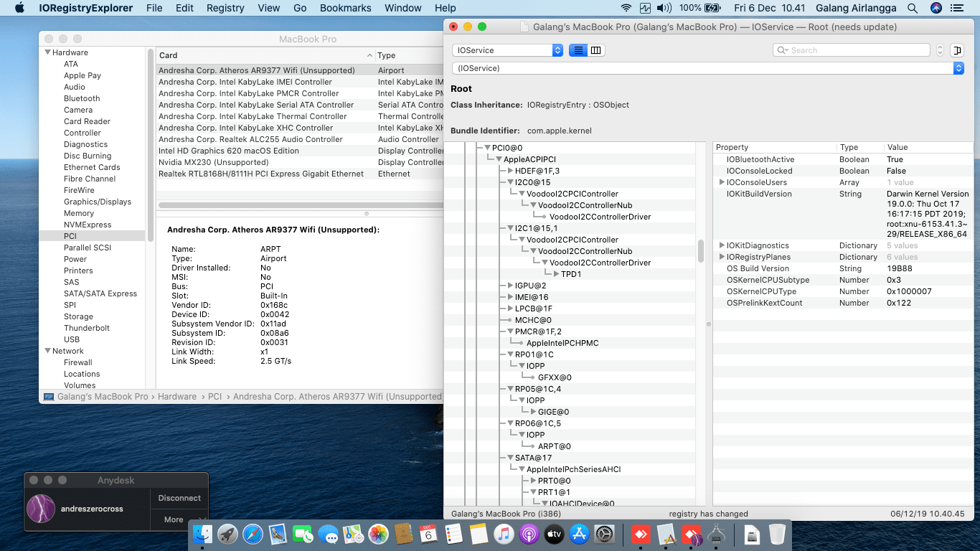Click the volume icon in the menu bar

pos(664,8)
